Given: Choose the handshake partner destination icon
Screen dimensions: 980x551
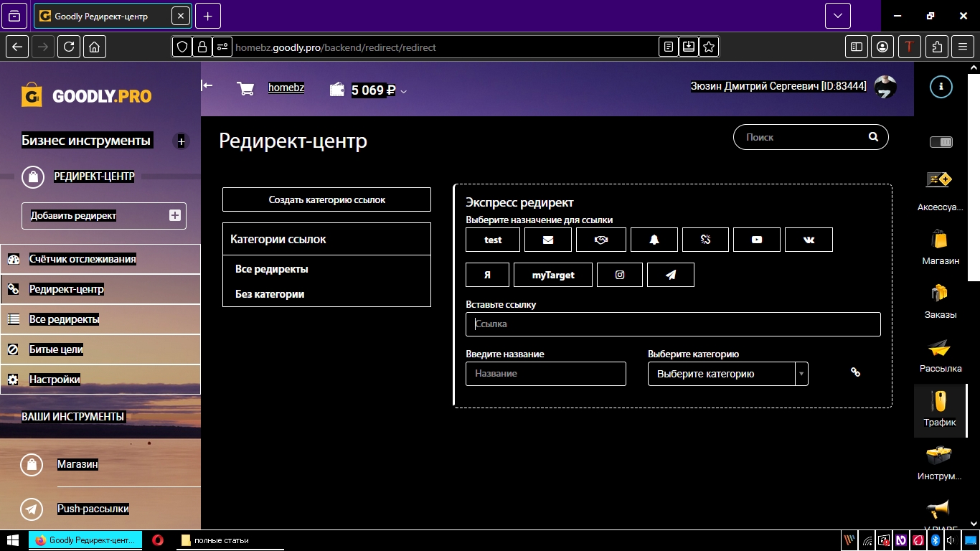Looking at the screenshot, I should pos(601,240).
